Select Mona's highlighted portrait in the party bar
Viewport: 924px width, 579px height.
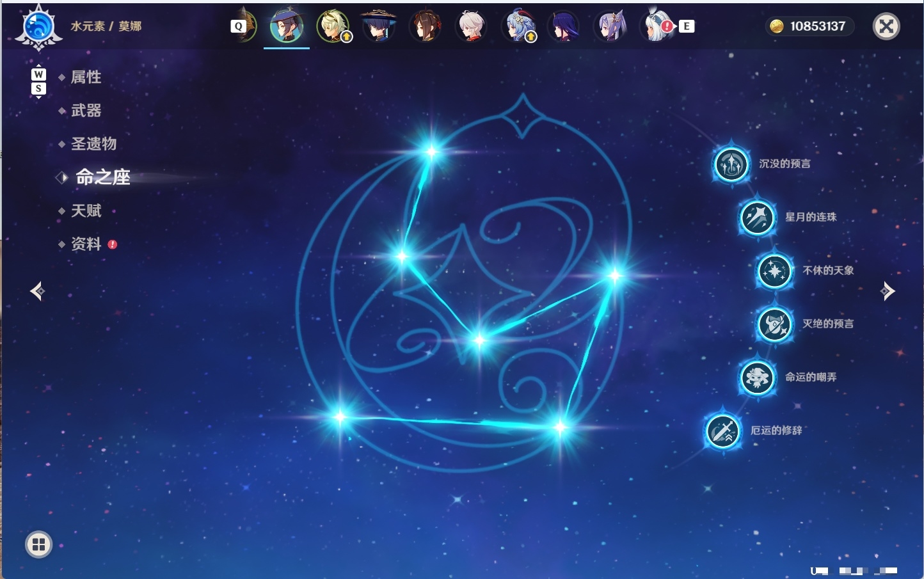286,26
